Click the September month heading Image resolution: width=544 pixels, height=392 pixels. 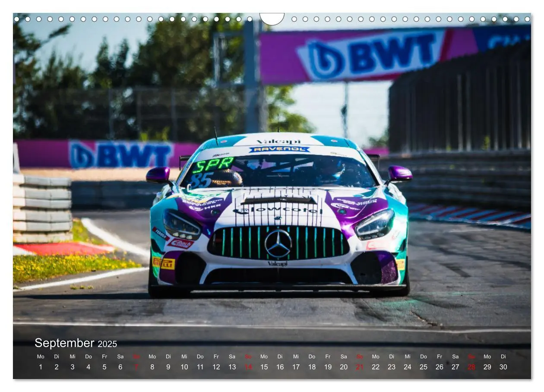pyautogui.click(x=64, y=343)
